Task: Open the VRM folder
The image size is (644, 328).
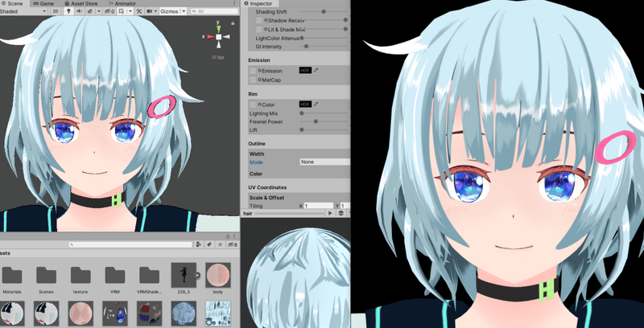Action: [x=115, y=278]
